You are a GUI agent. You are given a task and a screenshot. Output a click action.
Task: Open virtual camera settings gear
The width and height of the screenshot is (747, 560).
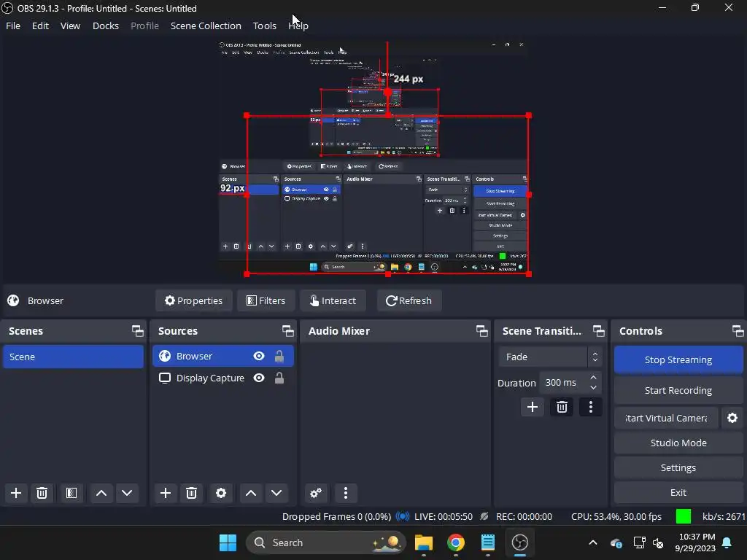pyautogui.click(x=732, y=418)
